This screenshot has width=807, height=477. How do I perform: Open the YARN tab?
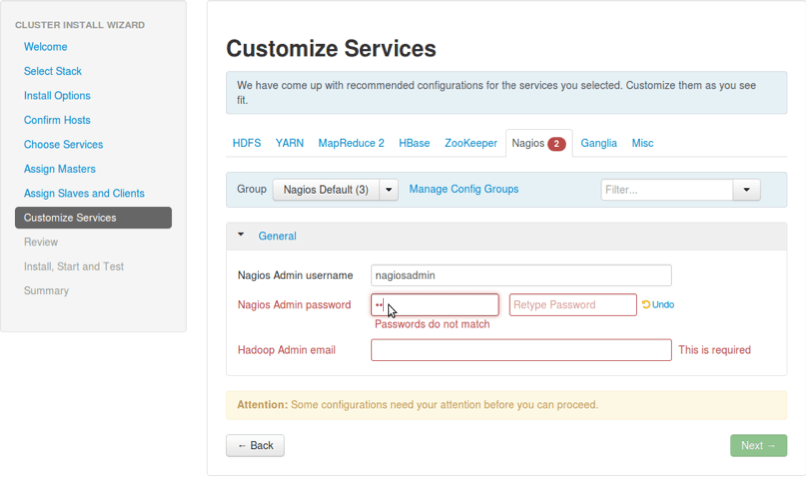pyautogui.click(x=290, y=143)
